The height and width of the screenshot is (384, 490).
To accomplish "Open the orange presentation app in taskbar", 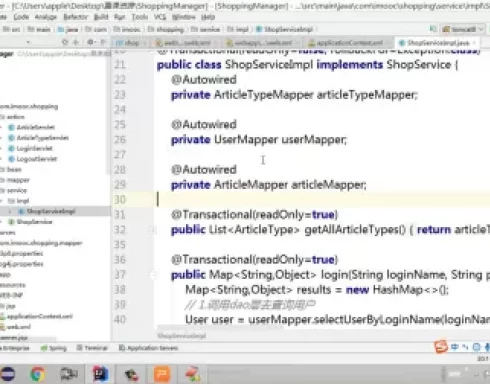I will coord(162,374).
